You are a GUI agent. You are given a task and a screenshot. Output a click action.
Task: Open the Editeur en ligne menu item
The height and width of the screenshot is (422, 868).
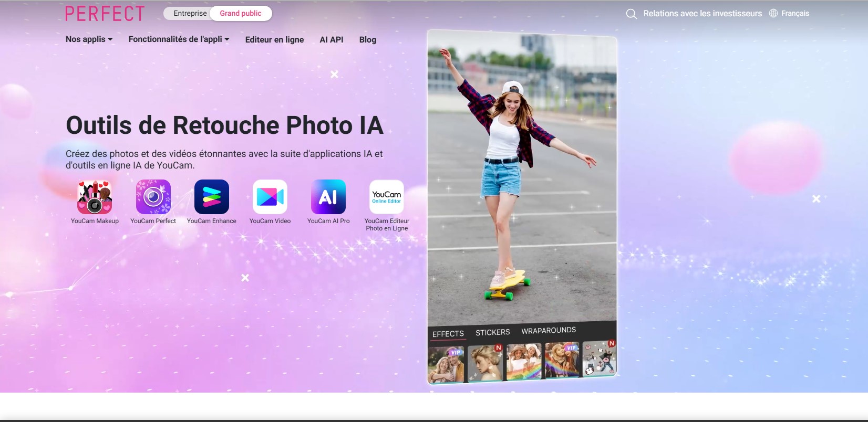[274, 40]
